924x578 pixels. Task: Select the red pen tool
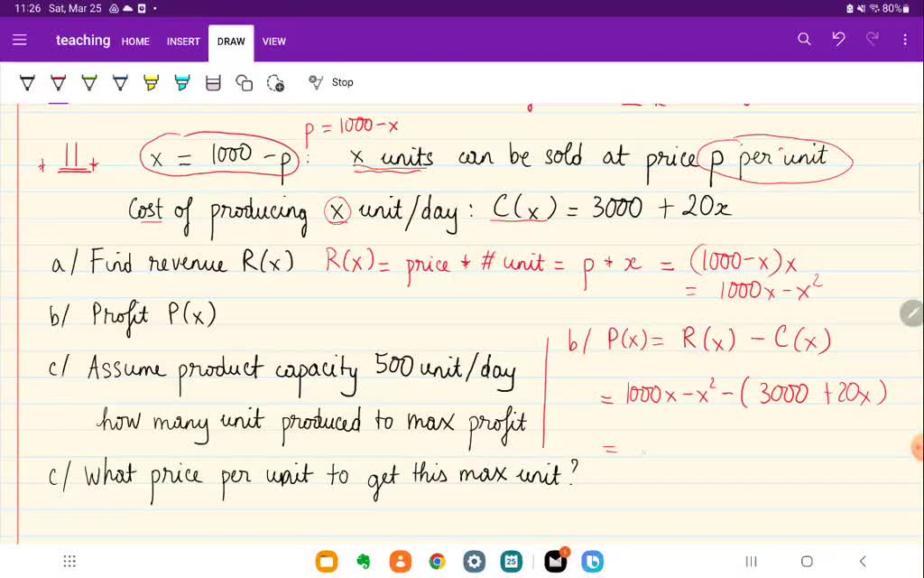click(58, 81)
